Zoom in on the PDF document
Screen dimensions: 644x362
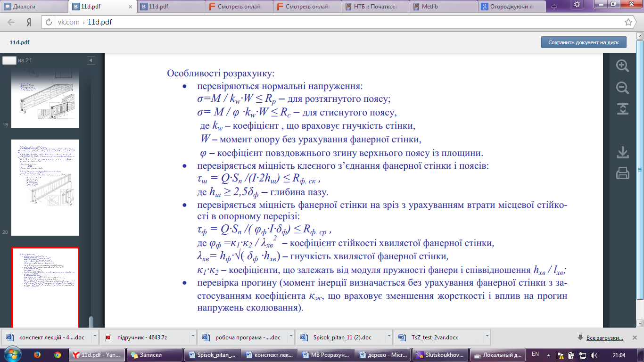coord(622,66)
